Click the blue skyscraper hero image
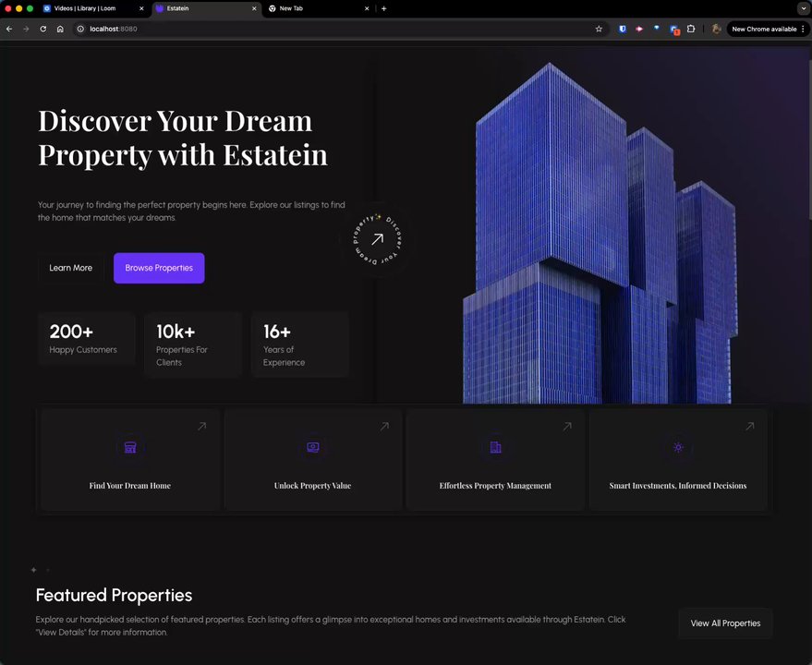 pos(600,233)
